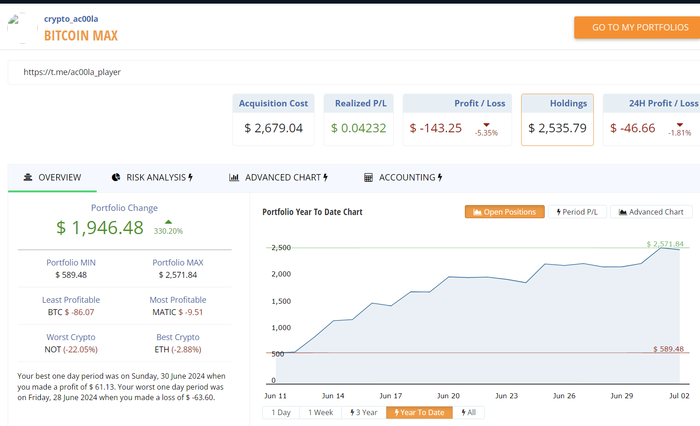700x426 pixels.
Task: Click the Go To My Portfolios button
Action: tap(636, 27)
